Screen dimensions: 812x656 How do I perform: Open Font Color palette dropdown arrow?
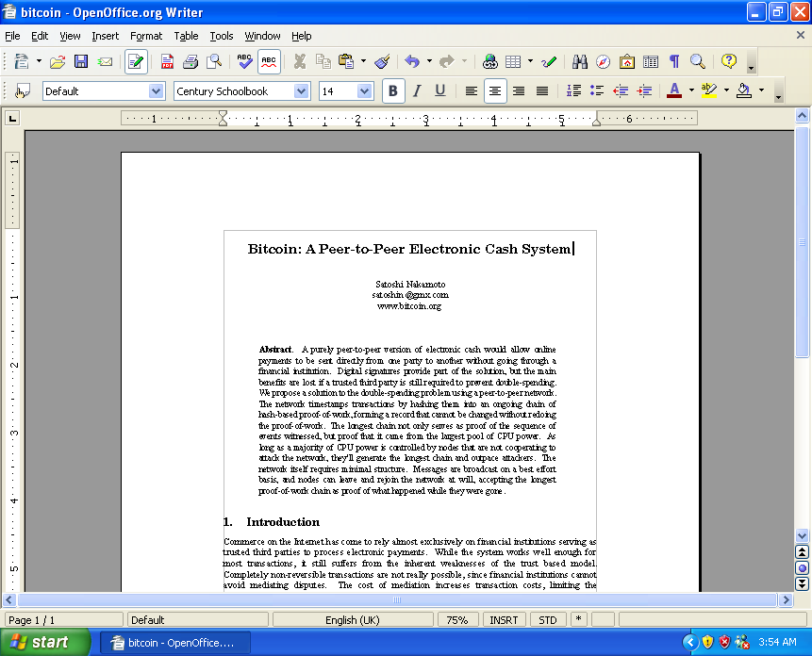pyautogui.click(x=691, y=90)
